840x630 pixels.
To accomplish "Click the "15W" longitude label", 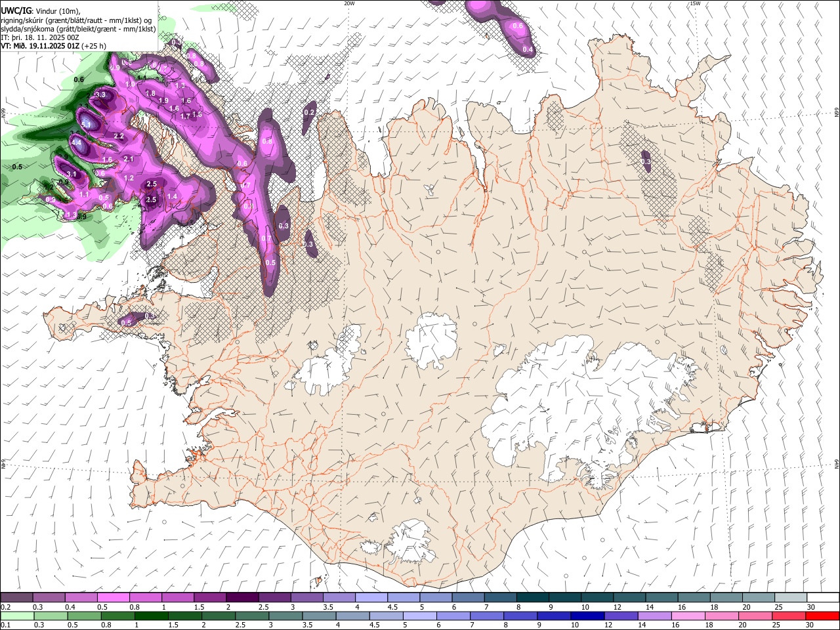I will click(695, 3).
